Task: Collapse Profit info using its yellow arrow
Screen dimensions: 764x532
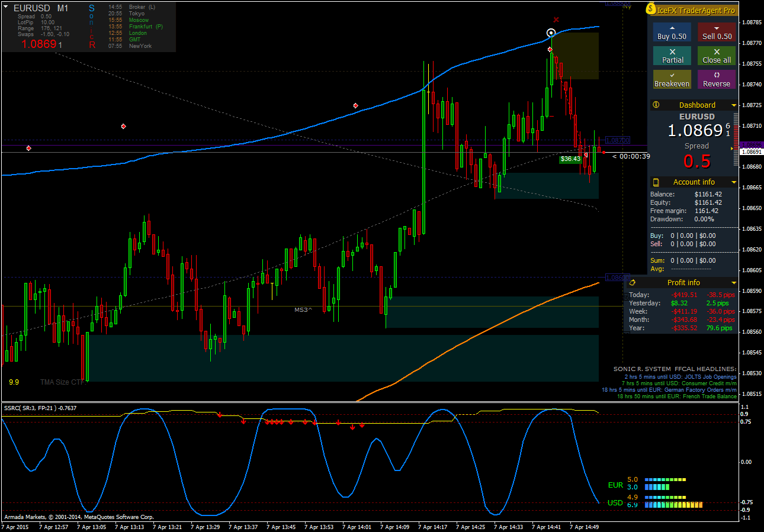Action: pyautogui.click(x=734, y=283)
